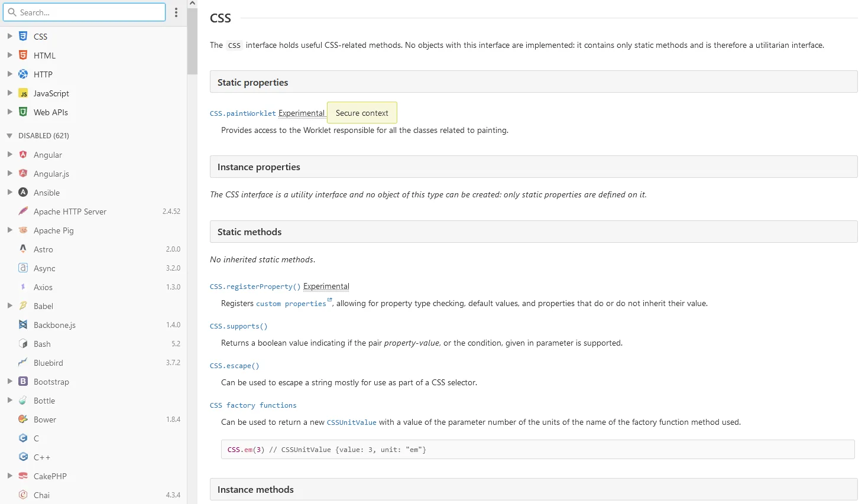Click the Backbone.js icon
865x504 pixels.
pyautogui.click(x=23, y=325)
